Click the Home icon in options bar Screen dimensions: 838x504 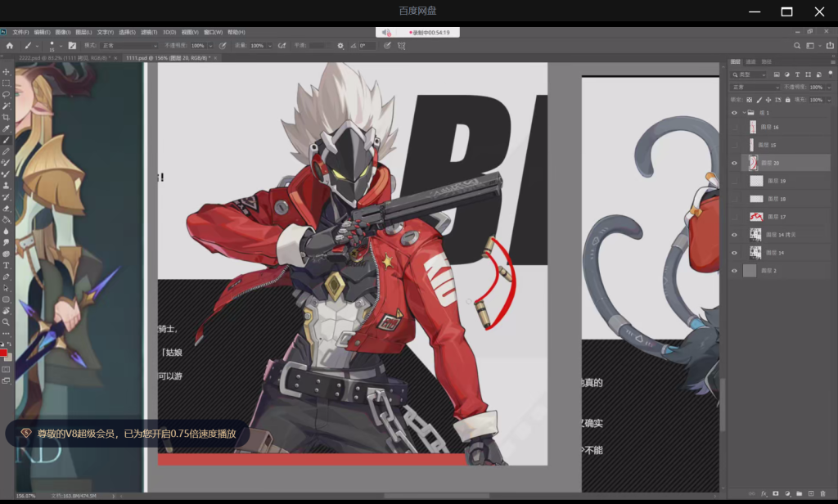coord(9,46)
